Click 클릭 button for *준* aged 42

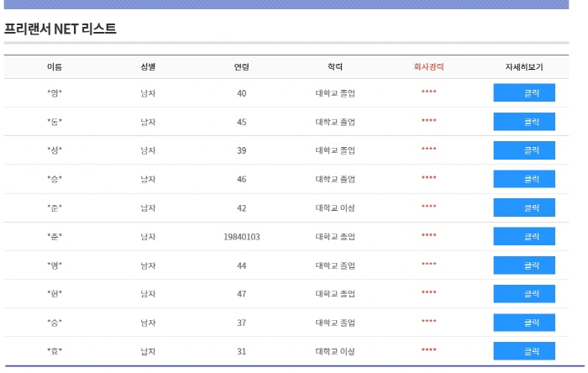523,208
